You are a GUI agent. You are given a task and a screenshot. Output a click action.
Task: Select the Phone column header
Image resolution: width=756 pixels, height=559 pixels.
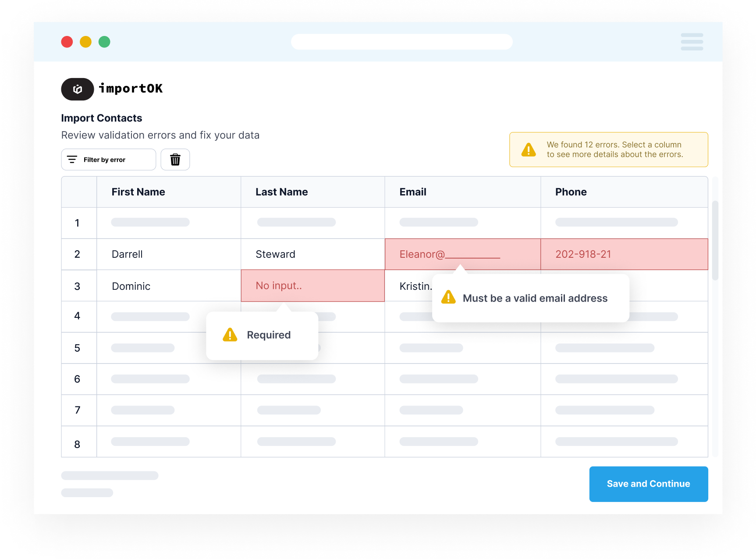coord(625,192)
